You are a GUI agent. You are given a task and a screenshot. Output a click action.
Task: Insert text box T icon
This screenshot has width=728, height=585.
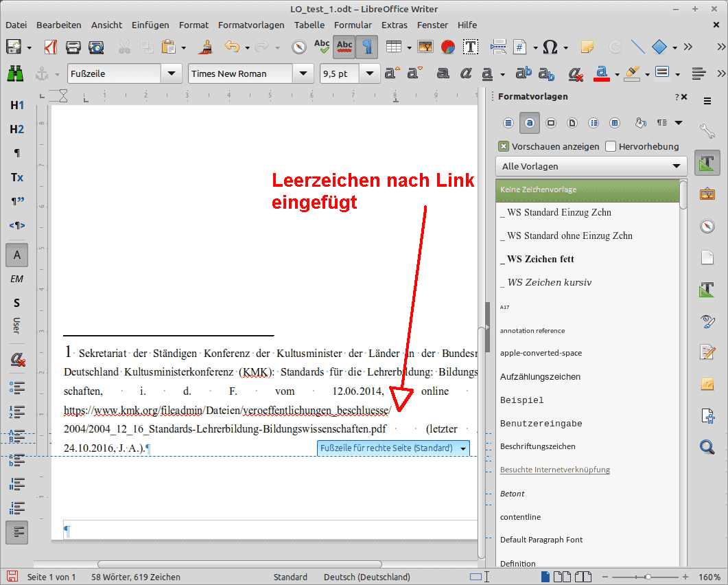pos(471,47)
